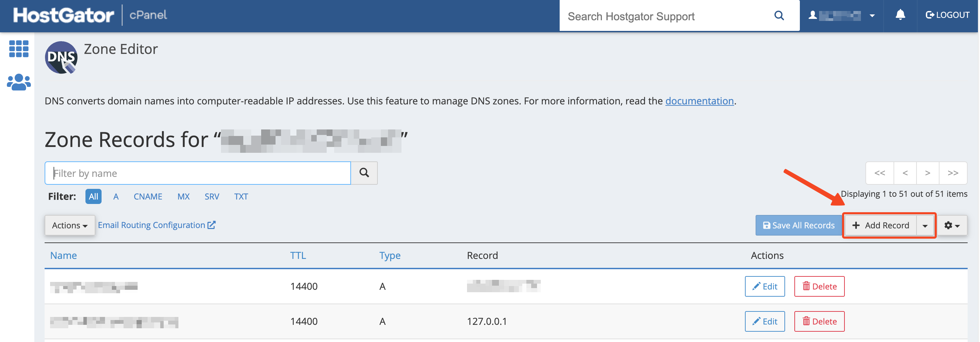Click the DNS Zone Editor icon
This screenshot has height=342, width=980.
pyautogui.click(x=61, y=57)
